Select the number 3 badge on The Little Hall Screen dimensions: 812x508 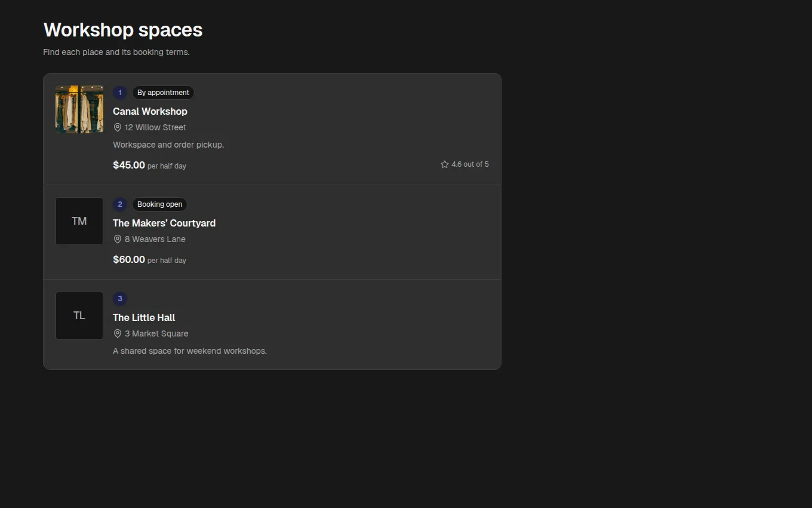click(120, 299)
